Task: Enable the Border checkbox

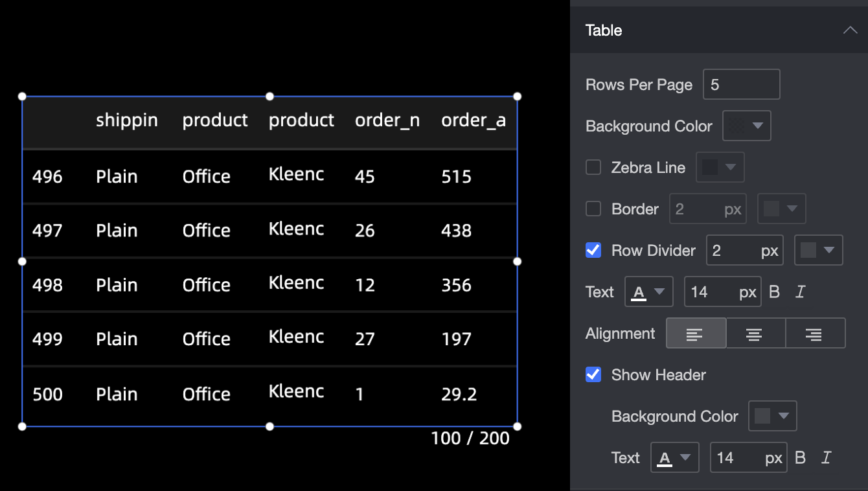Action: (593, 209)
